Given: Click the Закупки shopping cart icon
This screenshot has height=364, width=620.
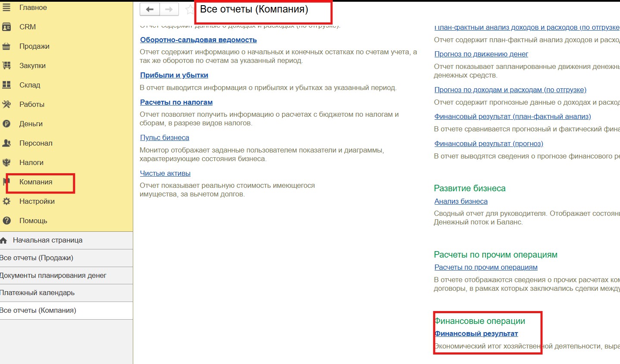Looking at the screenshot, I should (6, 65).
